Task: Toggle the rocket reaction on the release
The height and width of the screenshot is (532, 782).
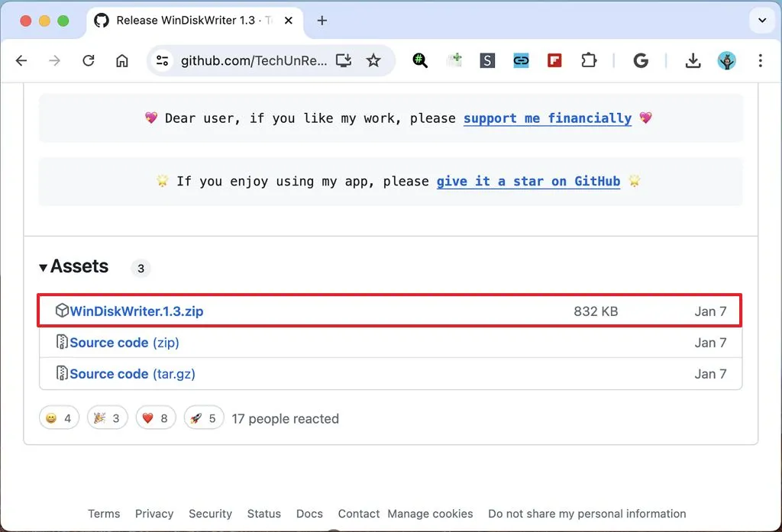Action: coord(203,418)
